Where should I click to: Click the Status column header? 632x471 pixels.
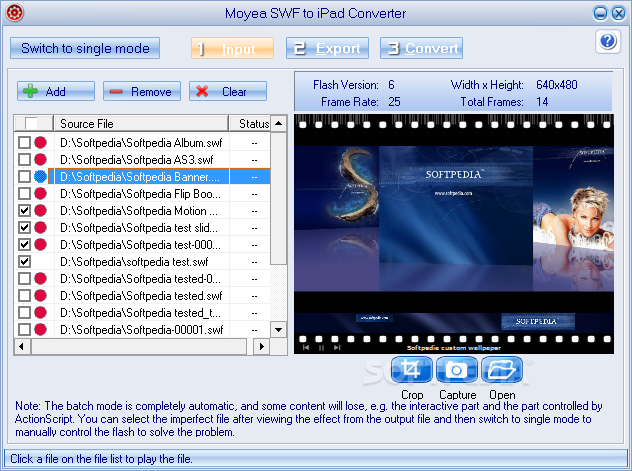(250, 123)
